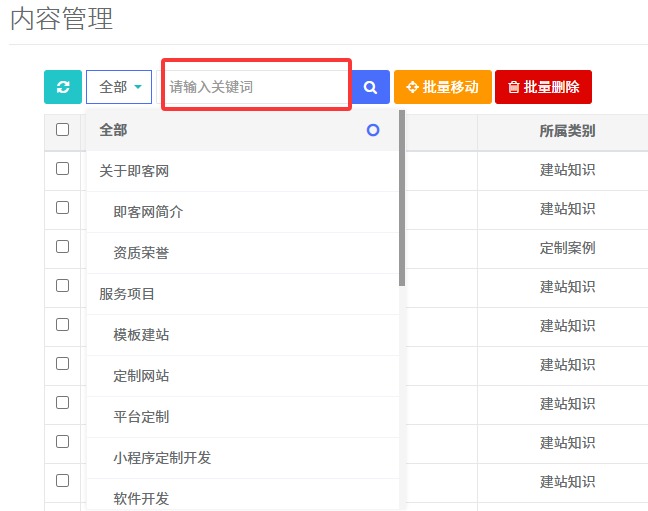Image resolution: width=648 pixels, height=511 pixels.
Task: Select 全部 option in the dropdown list
Action: tap(114, 130)
